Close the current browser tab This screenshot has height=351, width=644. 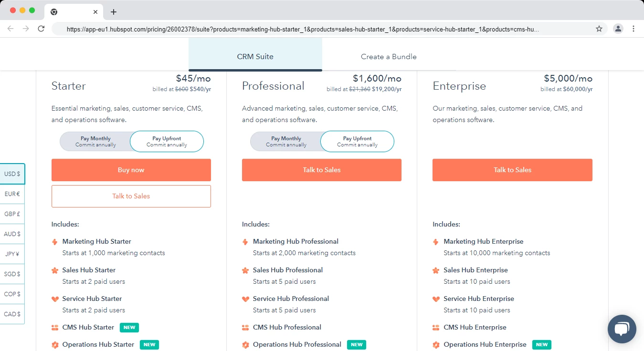coord(95,12)
